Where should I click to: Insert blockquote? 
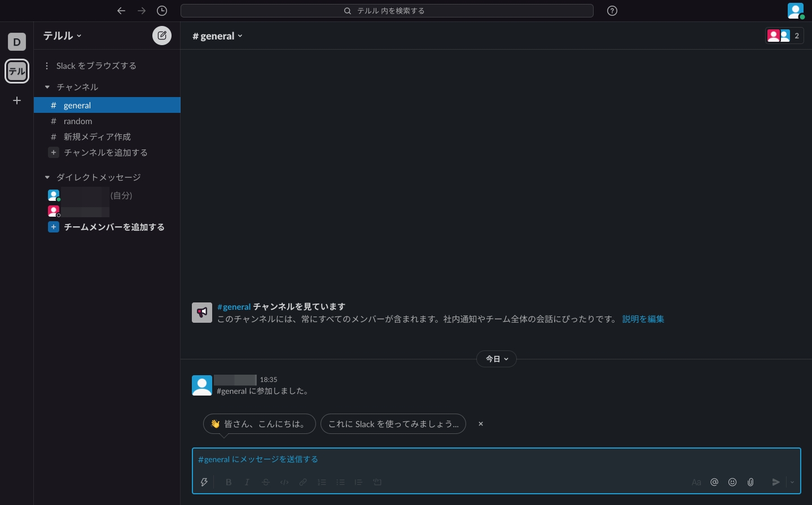point(358,482)
